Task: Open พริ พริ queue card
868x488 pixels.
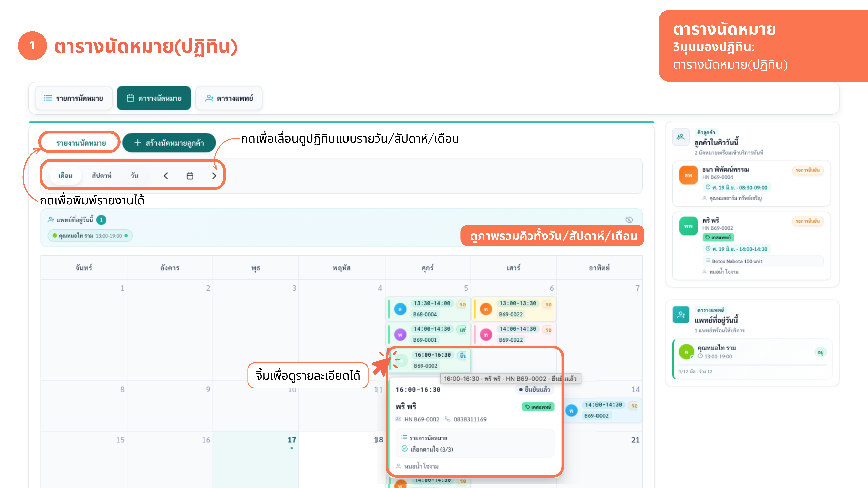Action: (x=751, y=246)
